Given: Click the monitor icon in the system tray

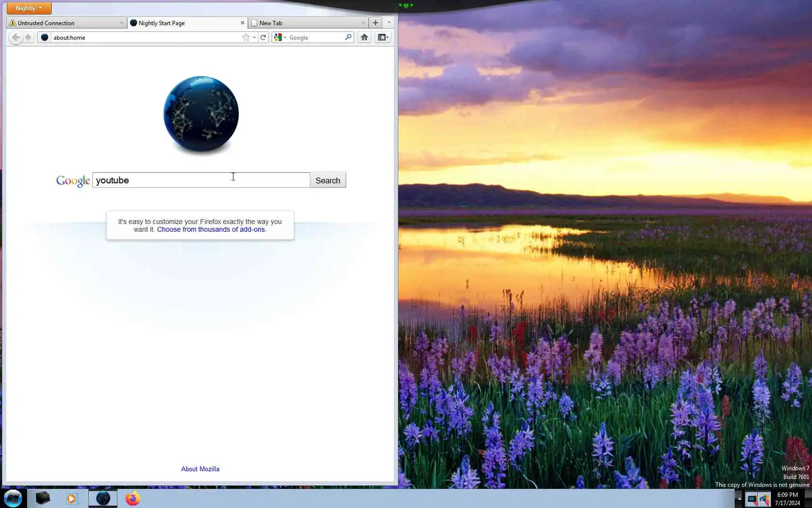Looking at the screenshot, I should pyautogui.click(x=752, y=499).
